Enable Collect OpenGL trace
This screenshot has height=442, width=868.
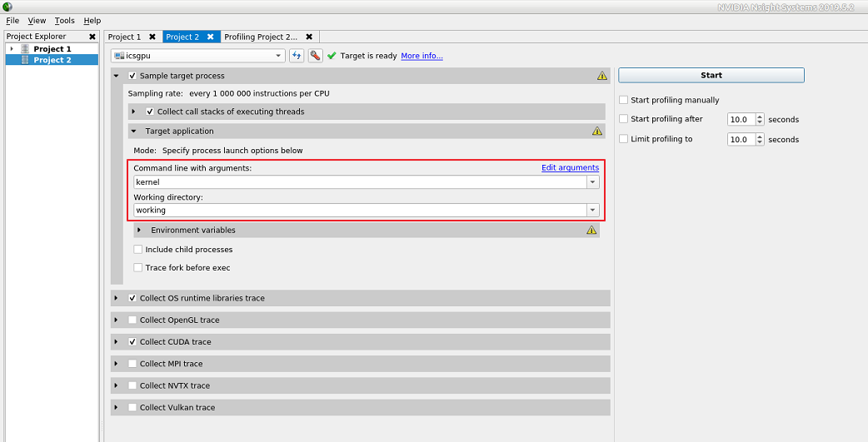[132, 320]
